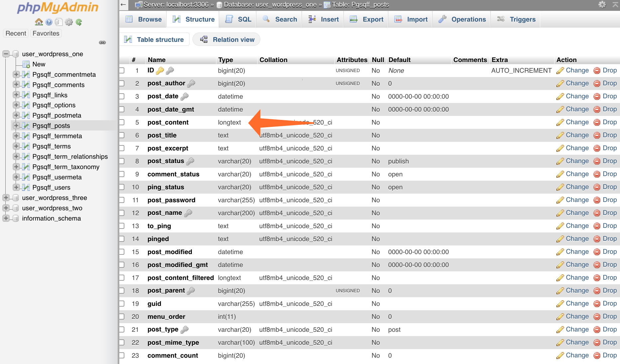Click the red Drop icon for post_excerpt
This screenshot has width=620, height=364.
point(597,148)
